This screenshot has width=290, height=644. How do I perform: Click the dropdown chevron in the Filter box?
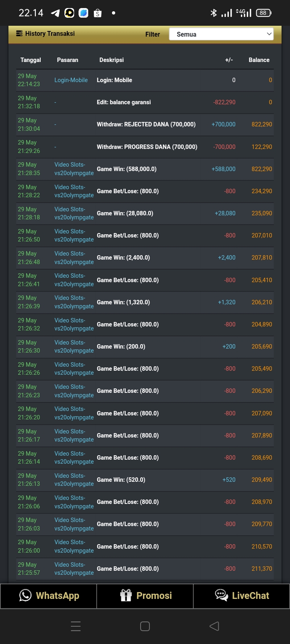[269, 34]
